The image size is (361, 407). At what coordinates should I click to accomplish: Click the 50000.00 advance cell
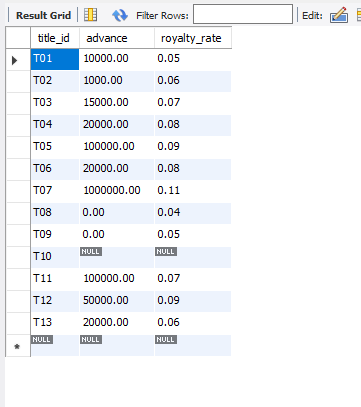point(117,301)
